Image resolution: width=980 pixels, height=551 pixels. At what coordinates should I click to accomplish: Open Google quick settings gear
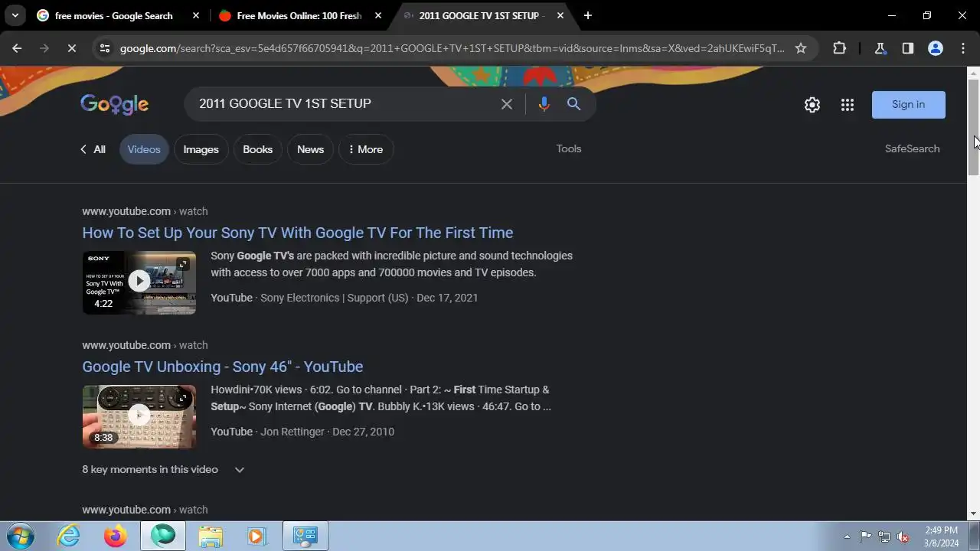click(812, 105)
